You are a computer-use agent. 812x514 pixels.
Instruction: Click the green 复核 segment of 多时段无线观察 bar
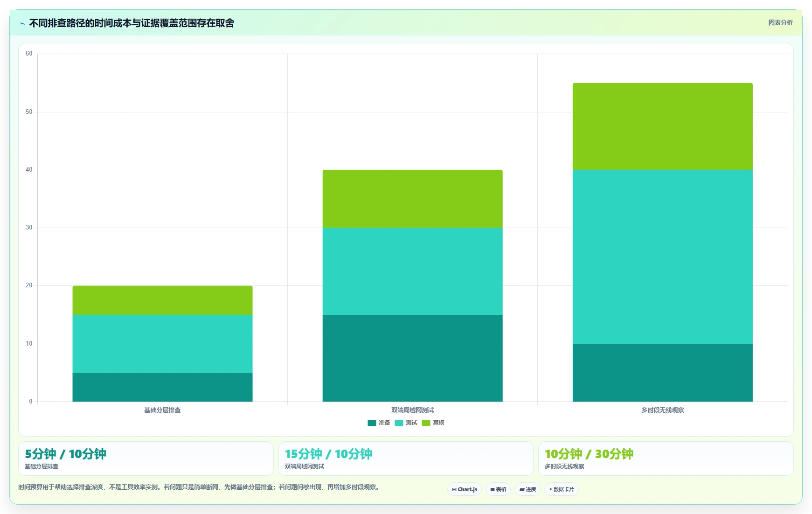coord(662,126)
